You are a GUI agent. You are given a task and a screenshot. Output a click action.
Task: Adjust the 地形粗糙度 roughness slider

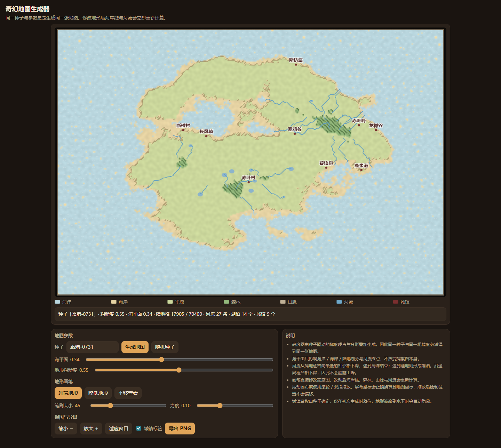point(184,370)
